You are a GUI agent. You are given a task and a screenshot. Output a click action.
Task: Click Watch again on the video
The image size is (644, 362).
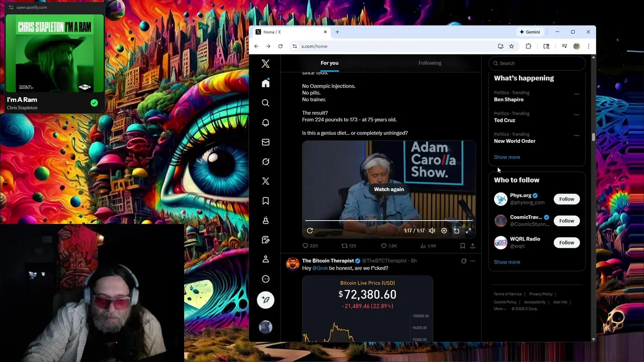tap(389, 189)
